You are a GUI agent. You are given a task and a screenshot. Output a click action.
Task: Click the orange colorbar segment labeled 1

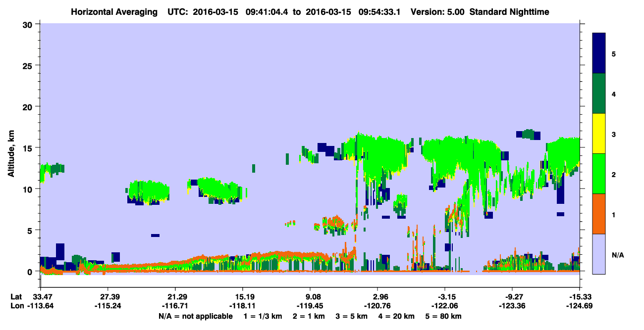[599, 214]
